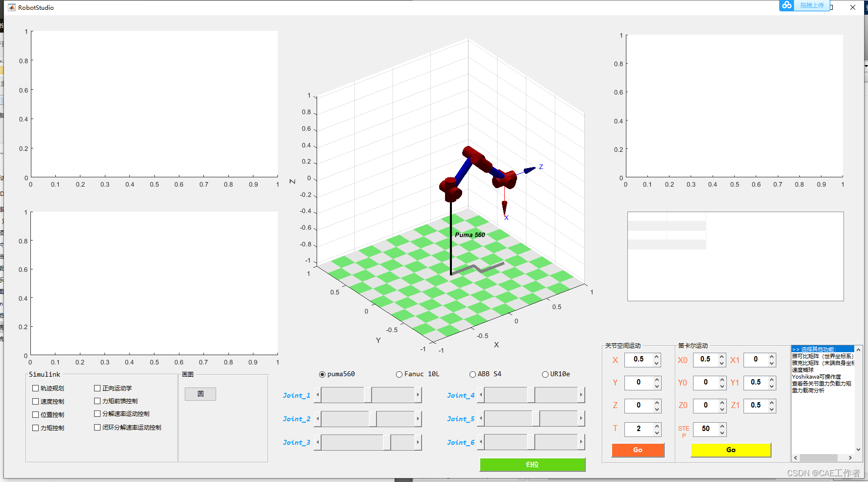Increase the joint space X value with up arrow
868x482 pixels.
point(657,356)
